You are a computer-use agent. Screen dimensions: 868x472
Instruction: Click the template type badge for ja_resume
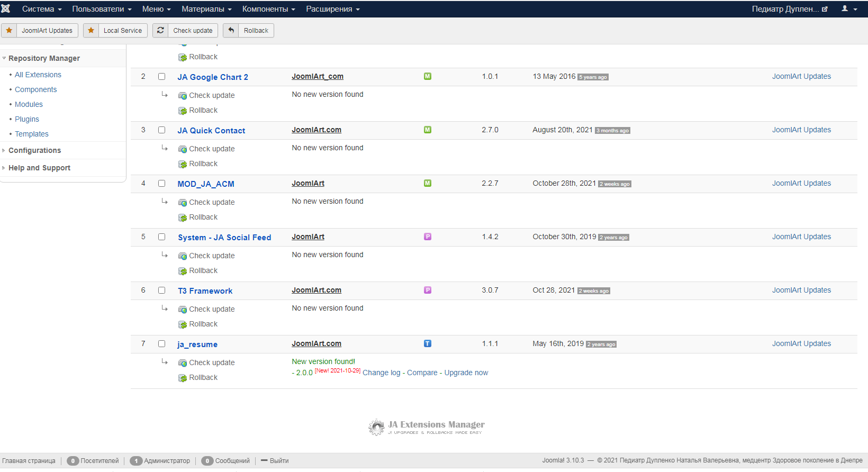click(428, 343)
